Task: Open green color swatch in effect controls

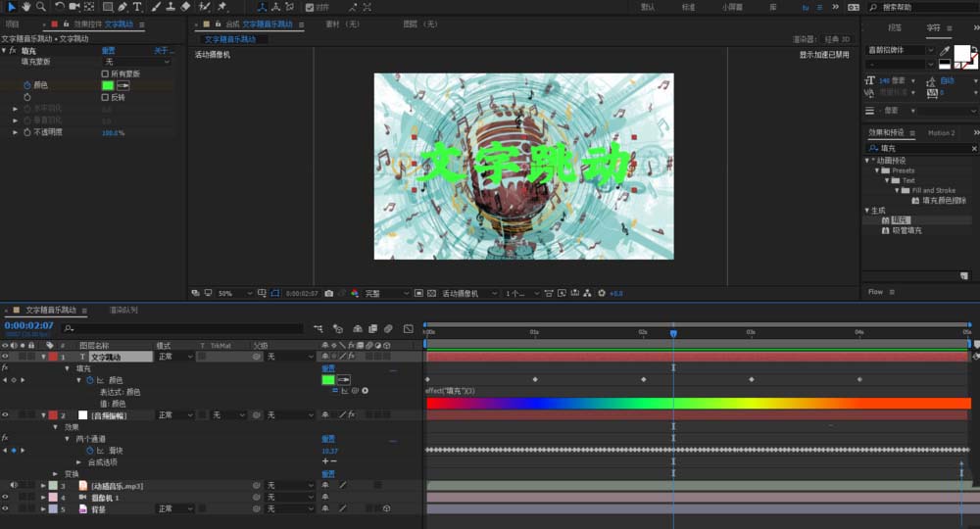Action: tap(108, 85)
